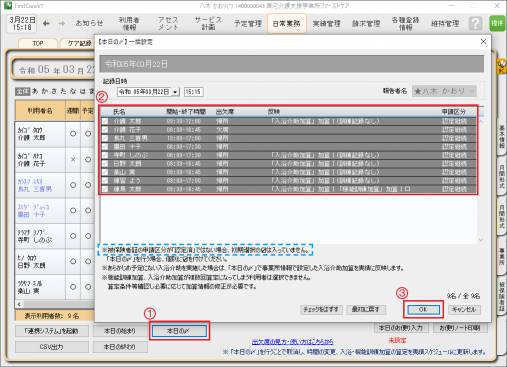Viewport: 507px width, 367px height.
Task: Switch to the TOP tab
Action: pos(38,44)
